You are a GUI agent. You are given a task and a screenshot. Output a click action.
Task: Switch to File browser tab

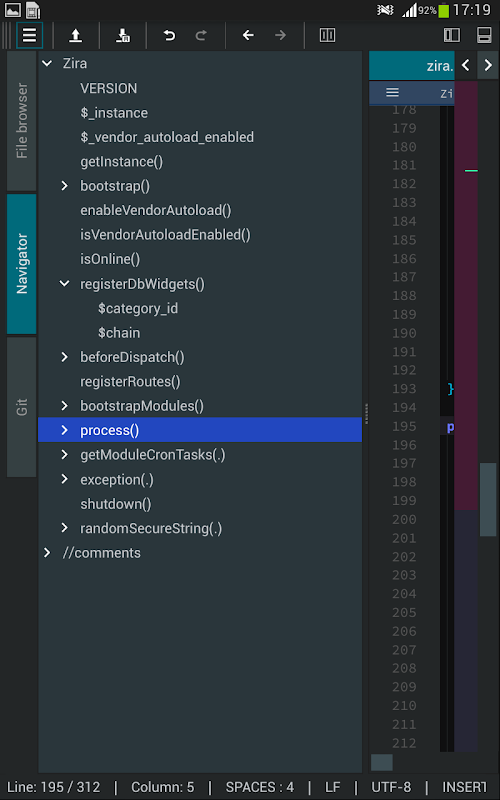coord(22,120)
